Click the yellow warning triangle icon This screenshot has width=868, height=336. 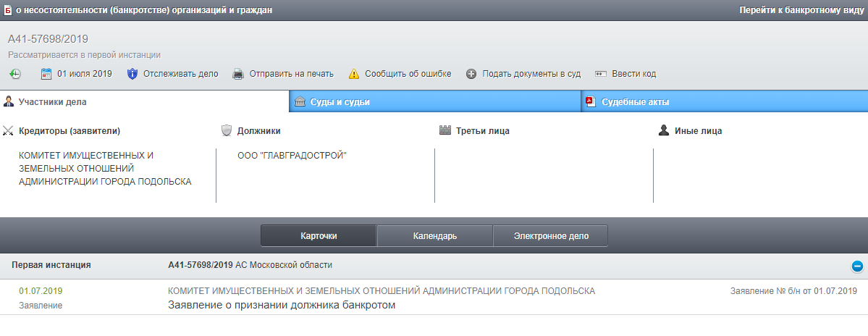[x=353, y=74]
